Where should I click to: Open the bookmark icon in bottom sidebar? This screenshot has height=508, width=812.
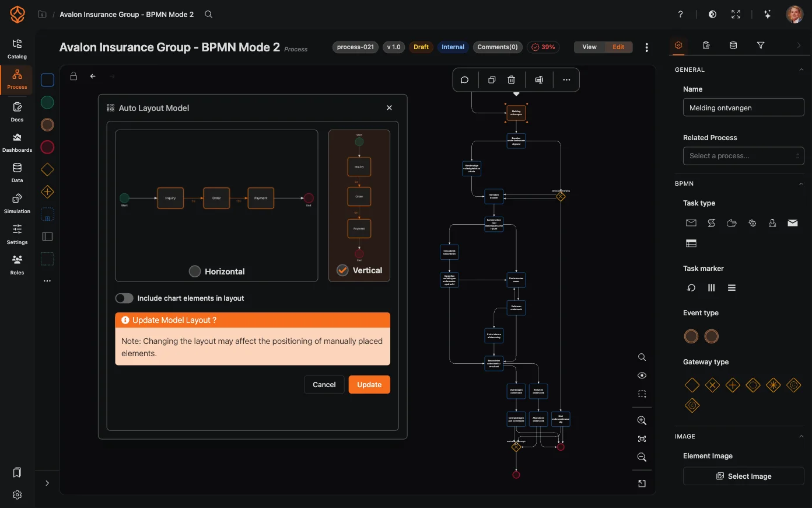[17, 472]
